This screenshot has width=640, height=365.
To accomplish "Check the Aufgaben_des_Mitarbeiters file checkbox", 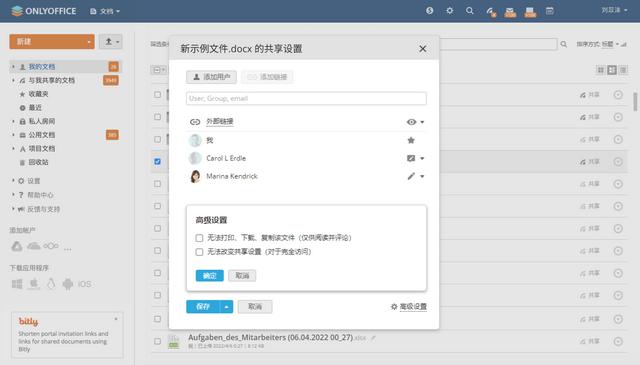I will pos(158,341).
